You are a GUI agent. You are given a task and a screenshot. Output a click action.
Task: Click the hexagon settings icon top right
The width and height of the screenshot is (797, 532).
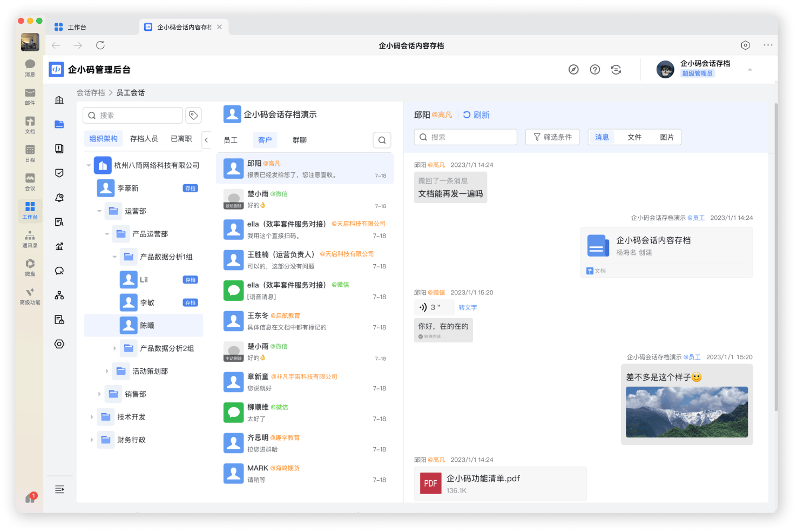pyautogui.click(x=746, y=45)
